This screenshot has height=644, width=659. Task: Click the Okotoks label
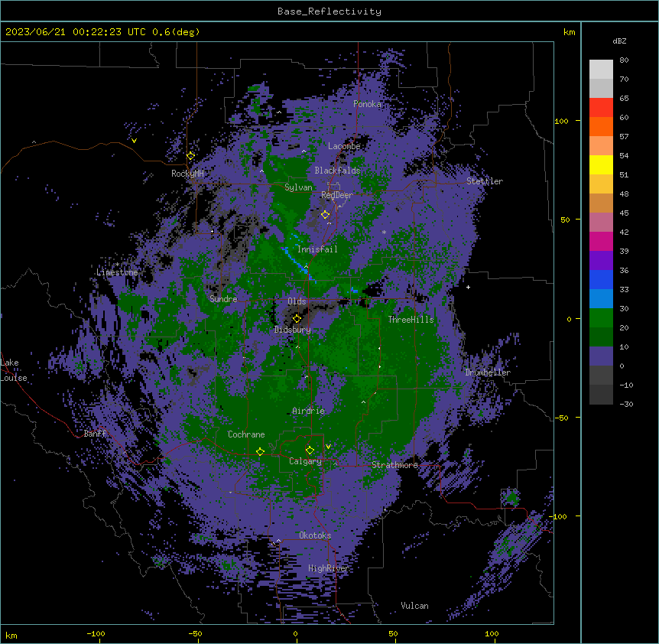click(x=315, y=535)
